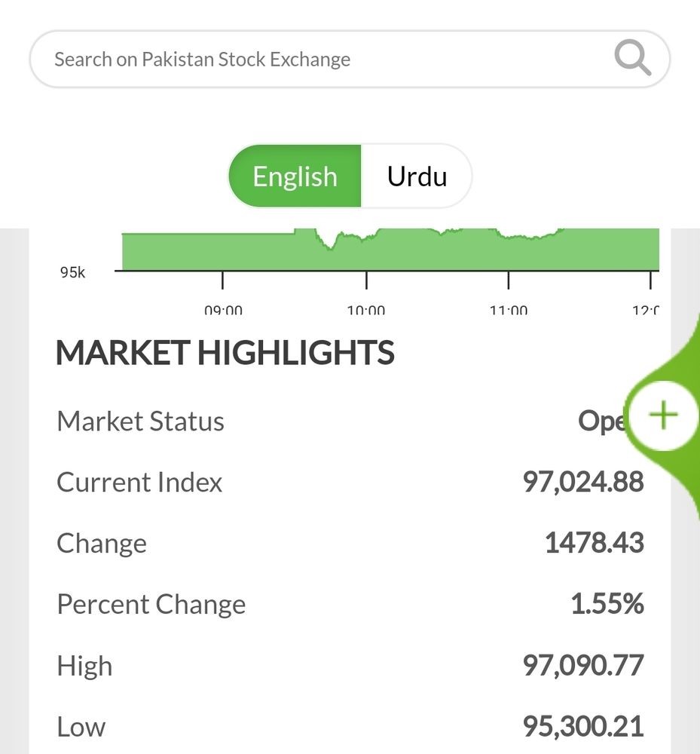Click the Current Index label
Image resolution: width=700 pixels, height=754 pixels.
click(x=139, y=483)
